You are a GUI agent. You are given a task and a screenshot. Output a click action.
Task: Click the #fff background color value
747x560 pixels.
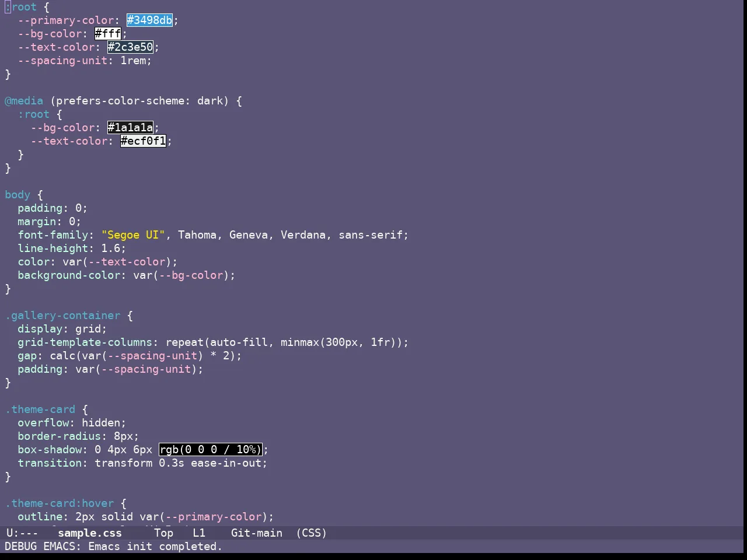click(x=108, y=34)
